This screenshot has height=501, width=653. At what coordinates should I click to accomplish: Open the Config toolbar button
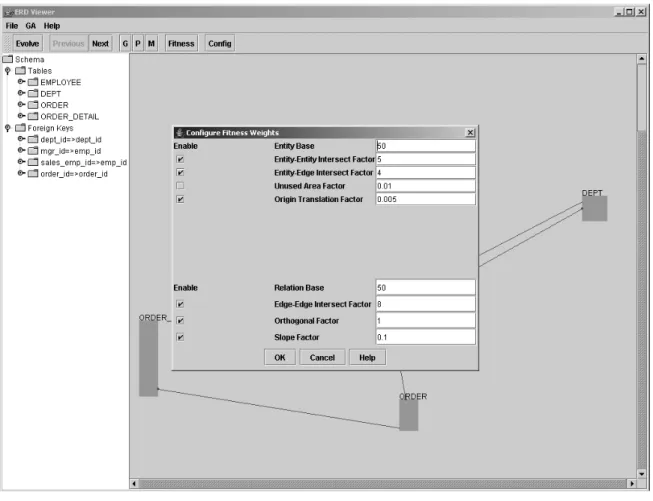click(x=219, y=43)
